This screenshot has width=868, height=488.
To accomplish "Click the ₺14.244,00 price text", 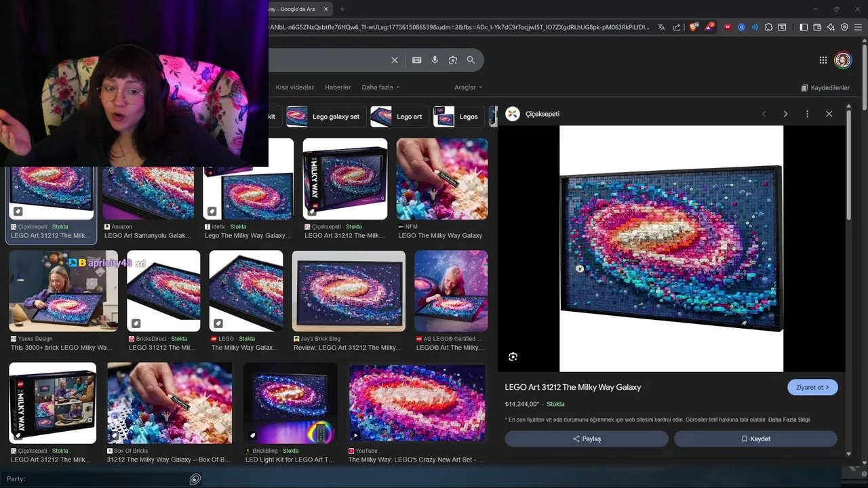I will [521, 404].
